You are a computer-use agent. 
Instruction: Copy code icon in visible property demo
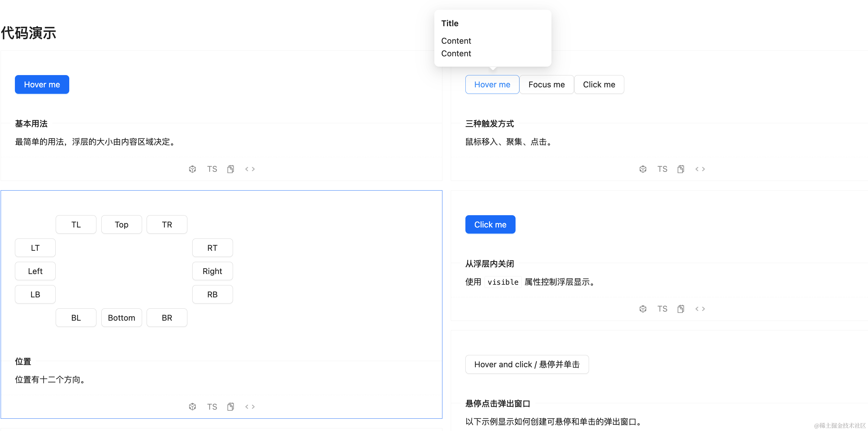pyautogui.click(x=681, y=309)
